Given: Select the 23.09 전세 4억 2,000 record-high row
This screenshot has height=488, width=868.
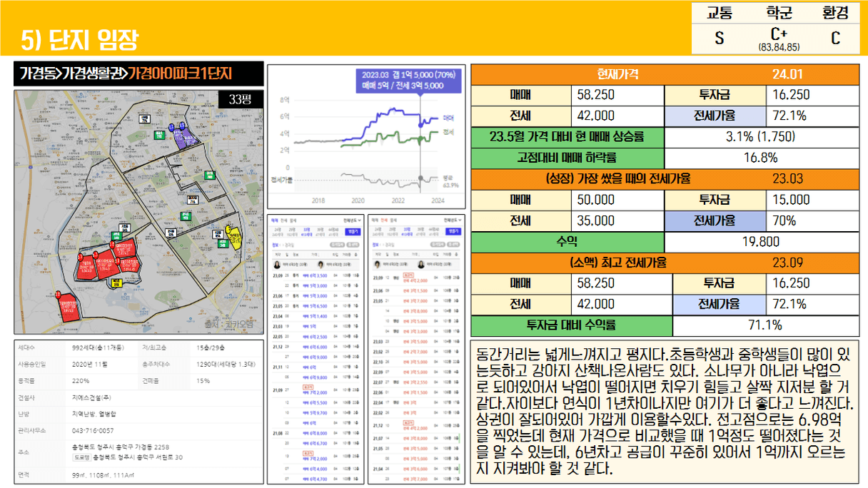Looking at the screenshot, I should pyautogui.click(x=416, y=278).
